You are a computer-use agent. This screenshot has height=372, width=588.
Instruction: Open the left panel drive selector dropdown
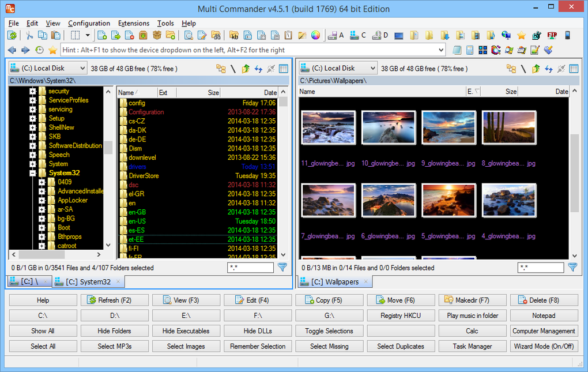[x=82, y=68]
